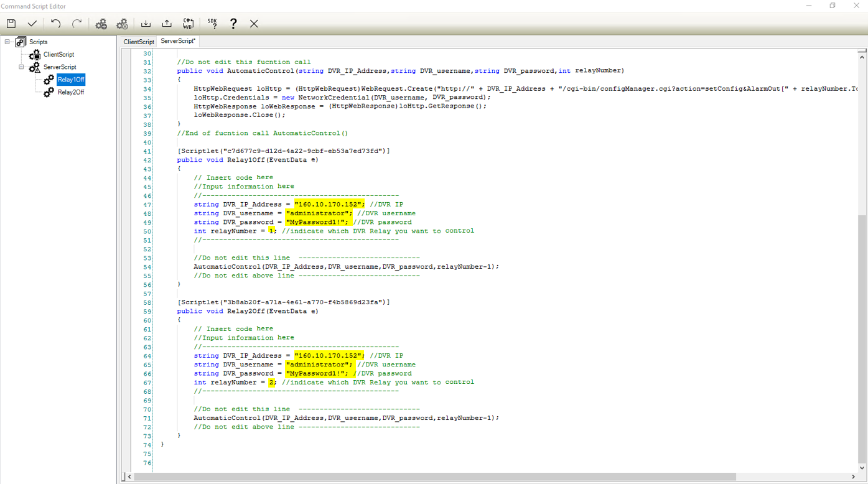Undo the last edit

tap(56, 24)
